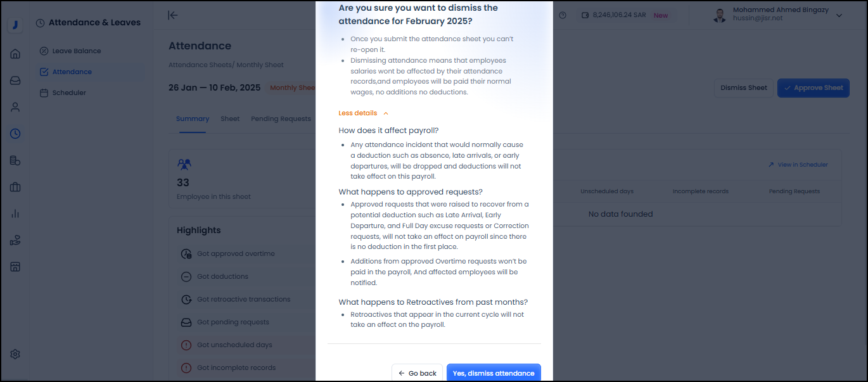Open Scheduler menu item

(x=68, y=92)
